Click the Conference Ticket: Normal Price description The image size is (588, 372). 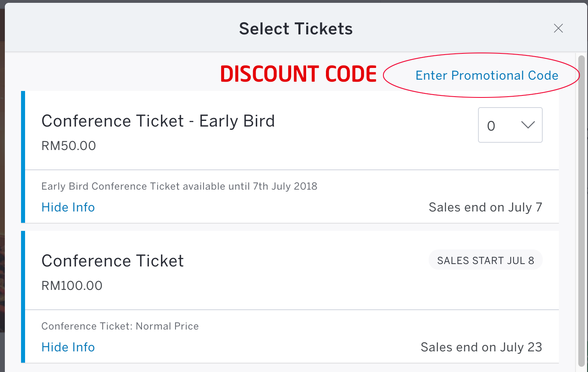click(x=120, y=326)
